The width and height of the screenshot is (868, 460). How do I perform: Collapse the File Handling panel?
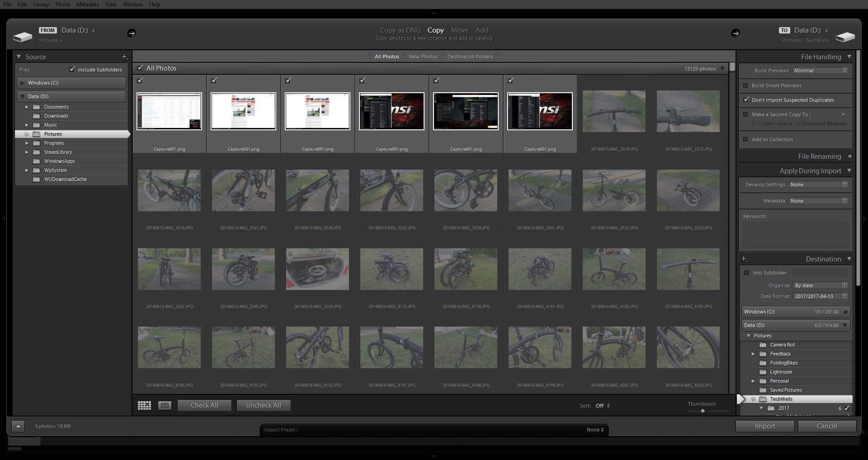[849, 57]
